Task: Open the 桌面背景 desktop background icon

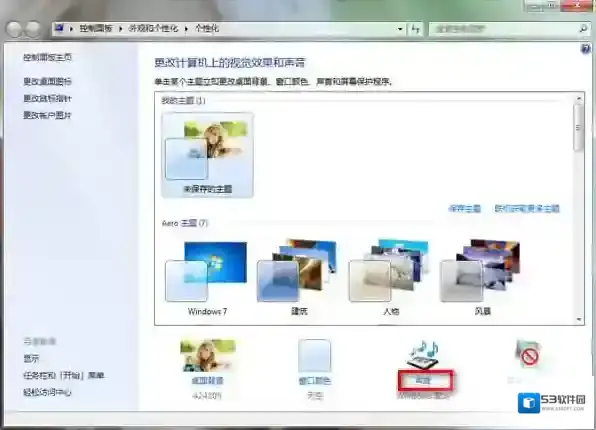Action: (208, 355)
